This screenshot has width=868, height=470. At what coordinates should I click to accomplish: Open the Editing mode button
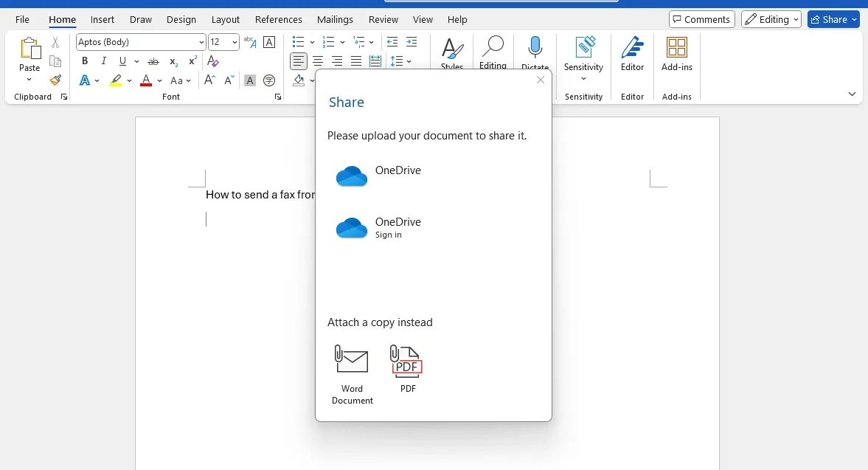coord(771,19)
